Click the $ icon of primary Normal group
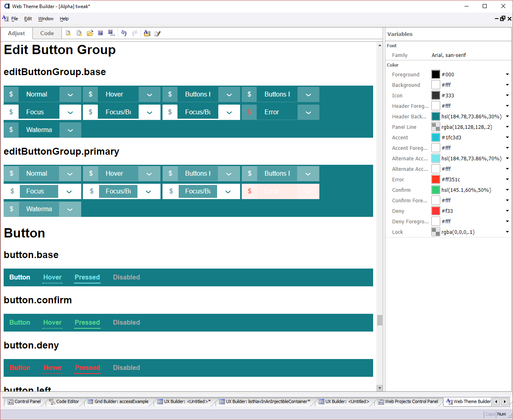The height and width of the screenshot is (420, 513). pyautogui.click(x=11, y=173)
